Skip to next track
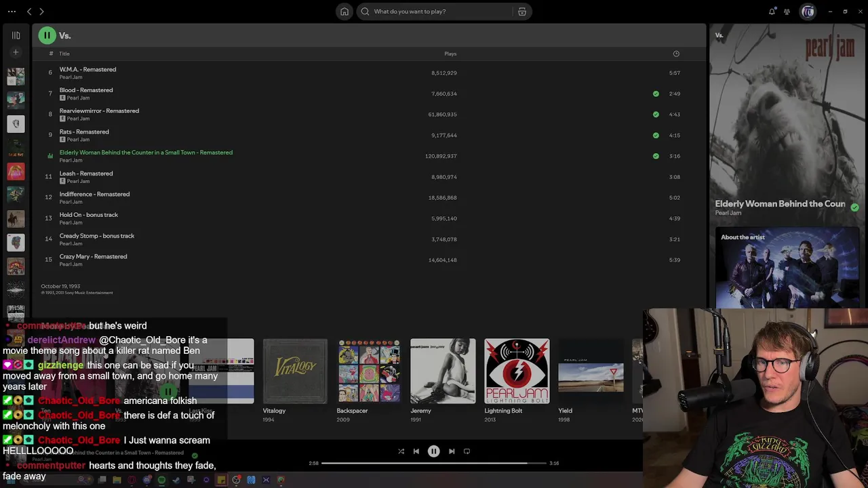This screenshot has width=868, height=488. pyautogui.click(x=452, y=451)
